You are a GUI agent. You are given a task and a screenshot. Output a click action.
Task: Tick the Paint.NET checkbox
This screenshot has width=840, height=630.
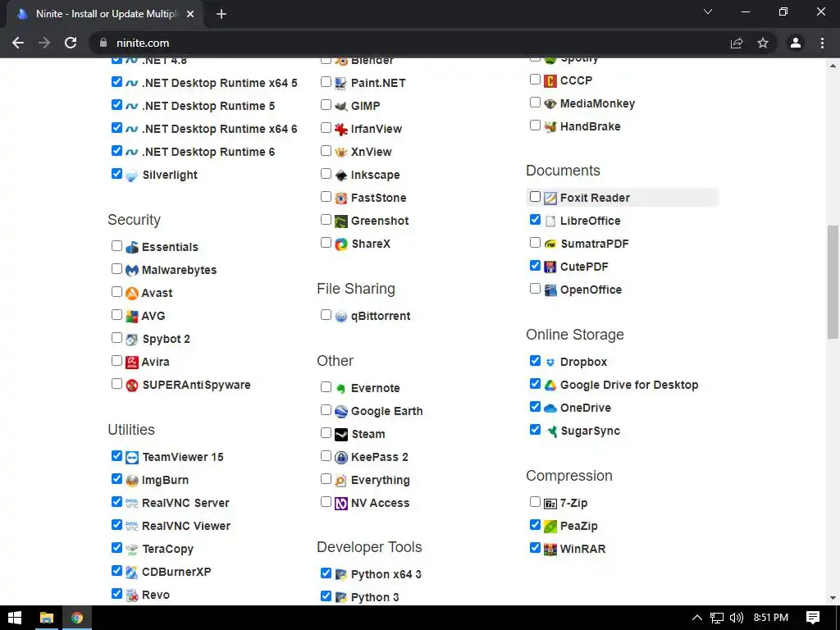pyautogui.click(x=326, y=81)
